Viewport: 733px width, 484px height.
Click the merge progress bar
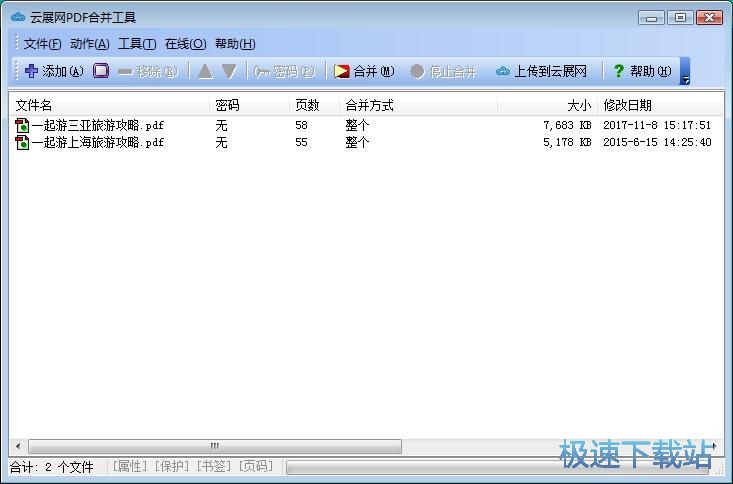point(498,467)
